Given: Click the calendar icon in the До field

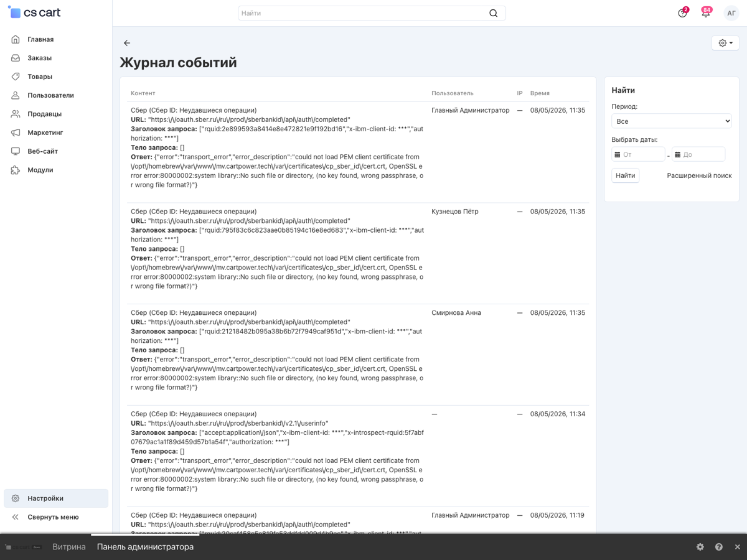Looking at the screenshot, I should pyautogui.click(x=678, y=154).
